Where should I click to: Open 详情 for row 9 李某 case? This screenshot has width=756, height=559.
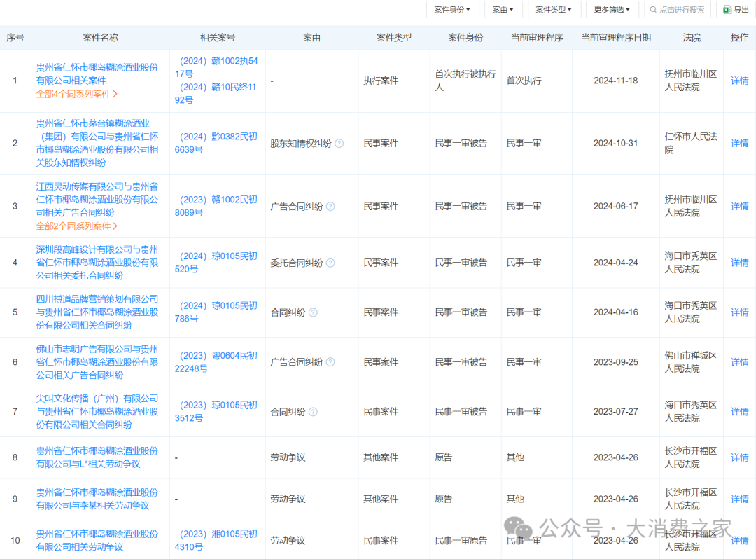pyautogui.click(x=740, y=499)
